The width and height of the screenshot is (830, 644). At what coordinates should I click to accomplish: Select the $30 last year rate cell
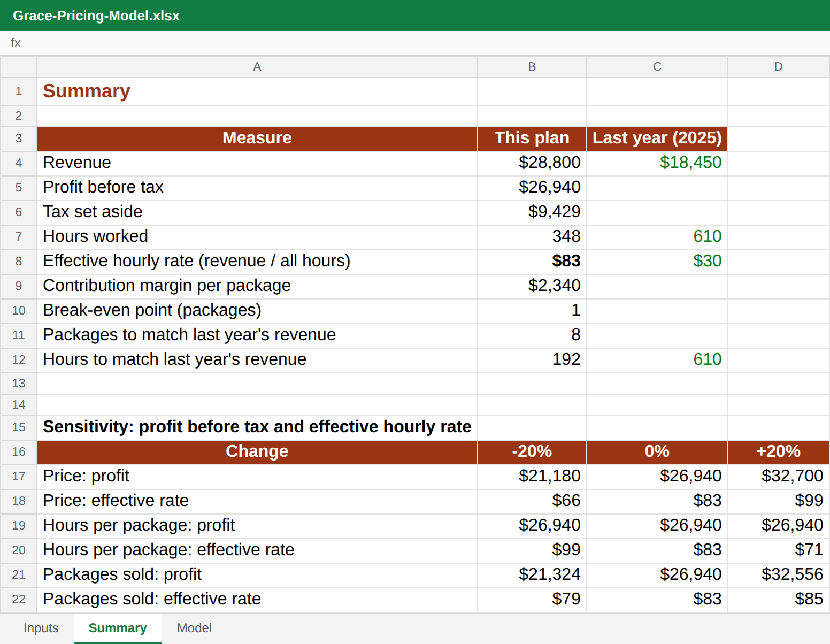[x=657, y=262]
